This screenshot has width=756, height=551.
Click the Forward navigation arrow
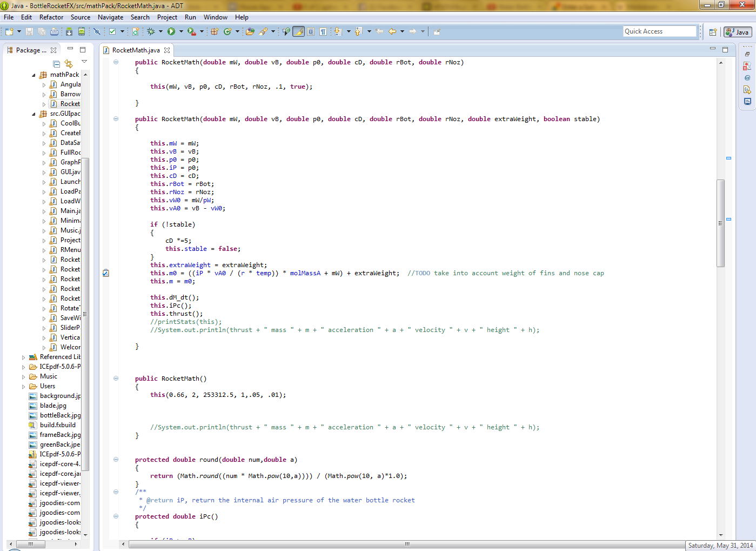pos(412,31)
